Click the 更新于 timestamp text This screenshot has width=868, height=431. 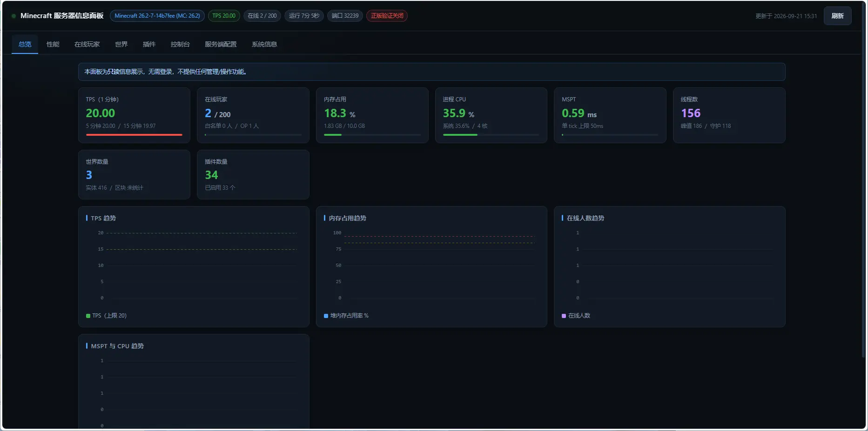[x=786, y=16]
